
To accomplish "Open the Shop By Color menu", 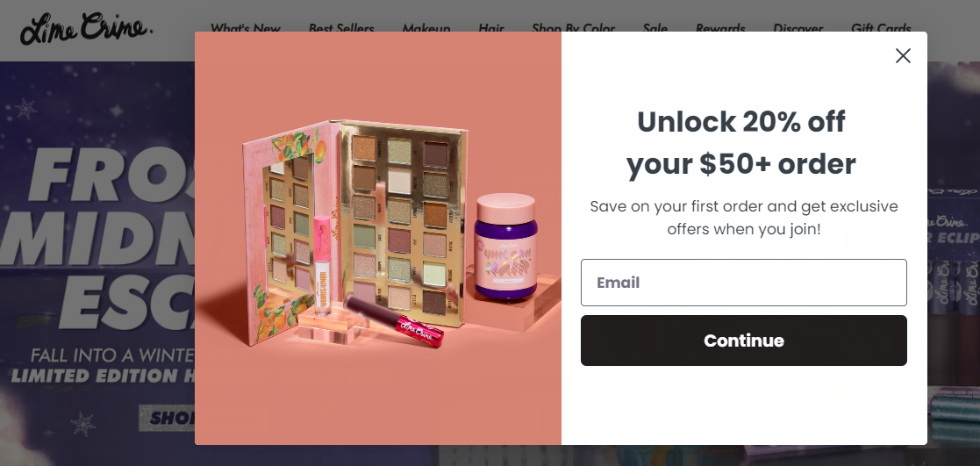I will point(573,28).
